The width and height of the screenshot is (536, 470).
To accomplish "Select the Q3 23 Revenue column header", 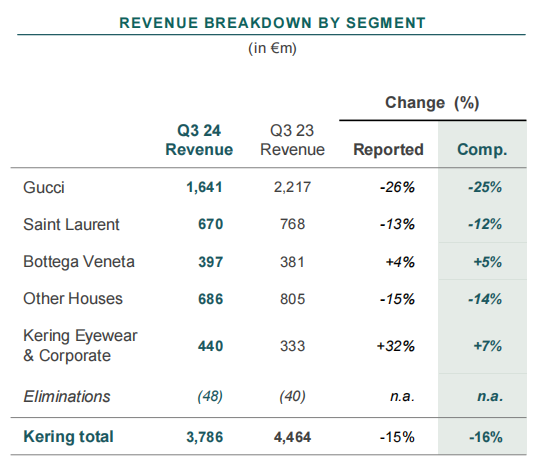I will [292, 140].
